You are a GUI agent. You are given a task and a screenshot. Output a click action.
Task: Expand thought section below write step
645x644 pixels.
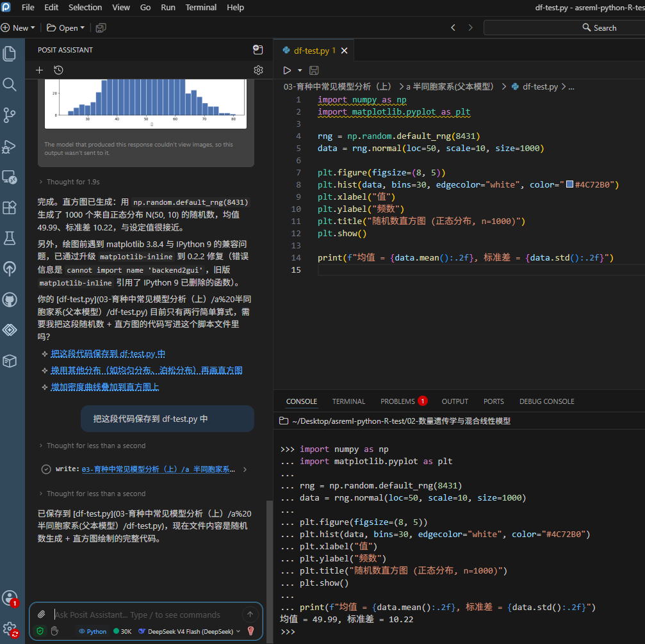92,494
